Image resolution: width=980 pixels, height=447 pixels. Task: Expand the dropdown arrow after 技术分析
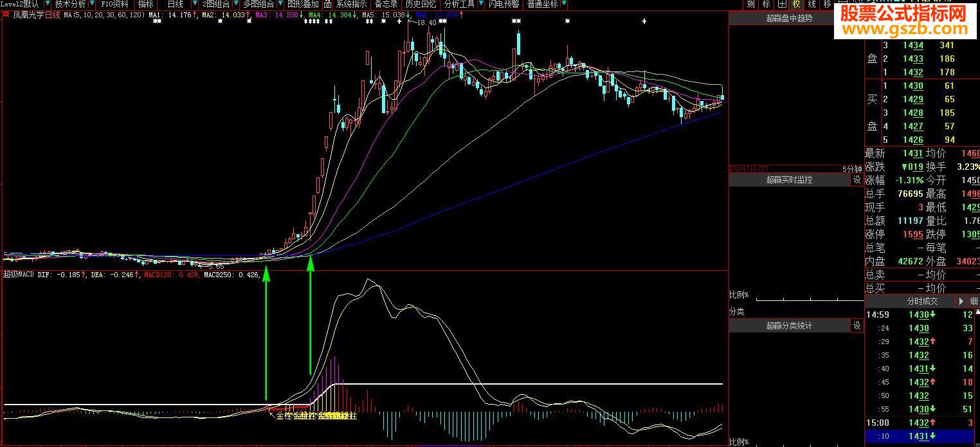[93, 4]
